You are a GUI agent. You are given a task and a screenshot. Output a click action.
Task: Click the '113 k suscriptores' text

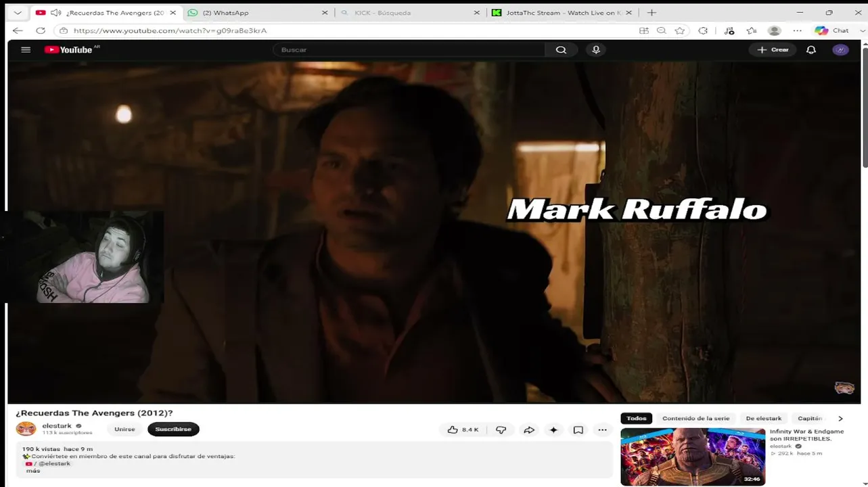(67, 433)
